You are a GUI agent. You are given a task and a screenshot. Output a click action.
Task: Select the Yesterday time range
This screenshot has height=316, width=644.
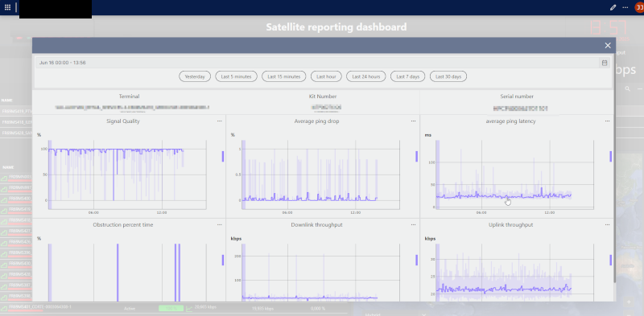[x=195, y=76]
